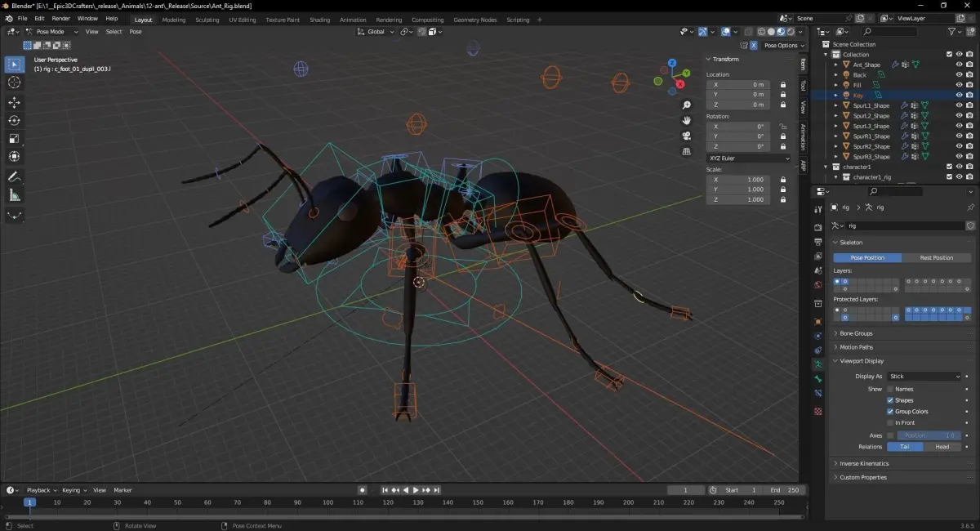Image resolution: width=980 pixels, height=531 pixels.
Task: Select the Move tool in left toolbar
Action: point(14,102)
